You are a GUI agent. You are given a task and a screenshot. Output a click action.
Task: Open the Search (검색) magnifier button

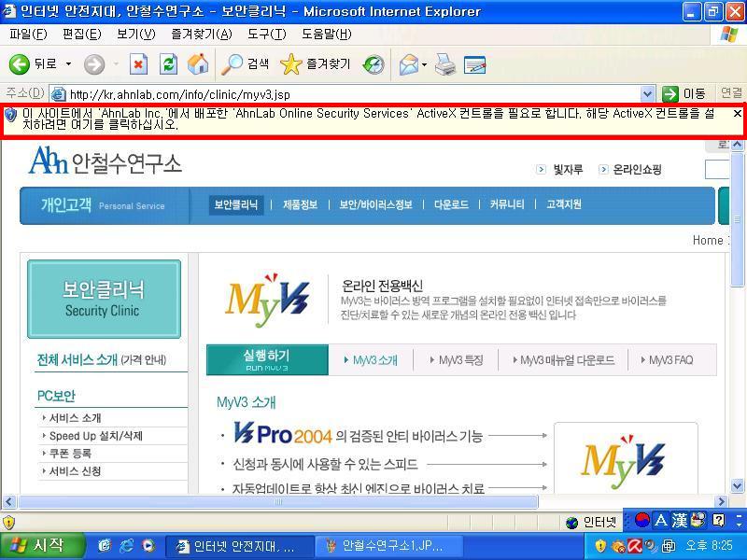pos(246,64)
